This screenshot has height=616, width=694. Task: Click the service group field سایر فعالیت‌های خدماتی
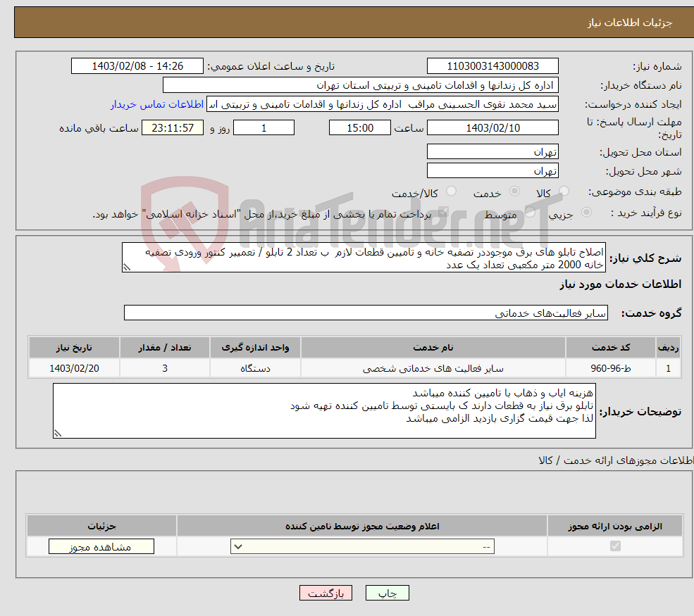pyautogui.click(x=366, y=313)
